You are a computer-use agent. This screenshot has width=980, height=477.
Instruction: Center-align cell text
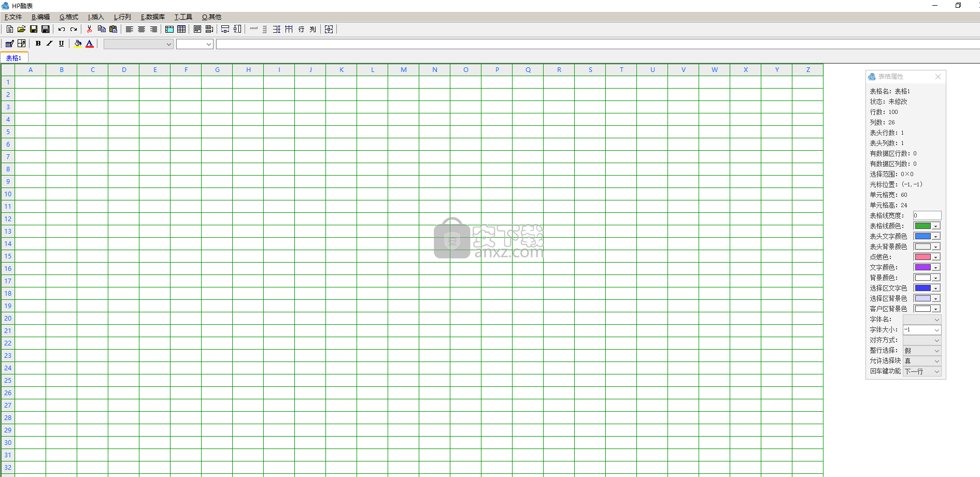click(141, 30)
